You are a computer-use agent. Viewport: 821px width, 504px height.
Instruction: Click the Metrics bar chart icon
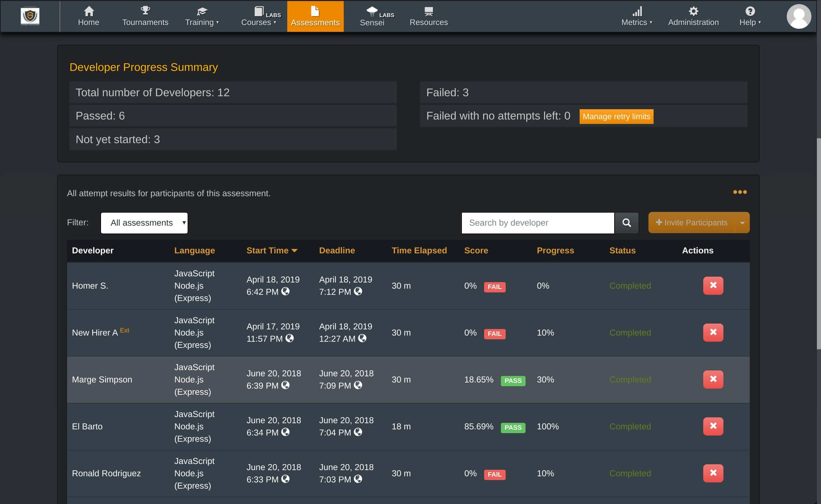[636, 11]
